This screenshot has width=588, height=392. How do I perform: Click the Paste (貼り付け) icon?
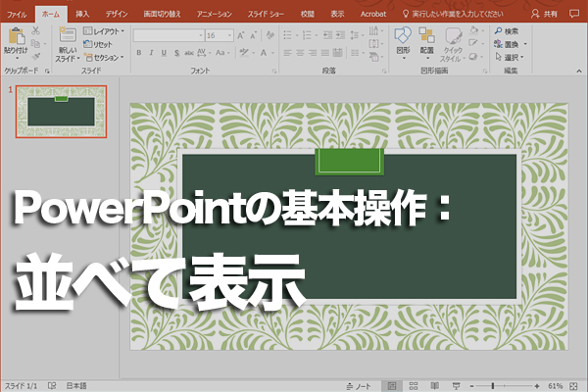click(16, 36)
